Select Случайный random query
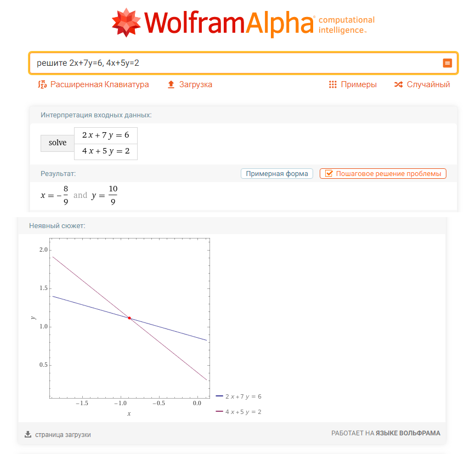The image size is (476, 454). [x=428, y=84]
